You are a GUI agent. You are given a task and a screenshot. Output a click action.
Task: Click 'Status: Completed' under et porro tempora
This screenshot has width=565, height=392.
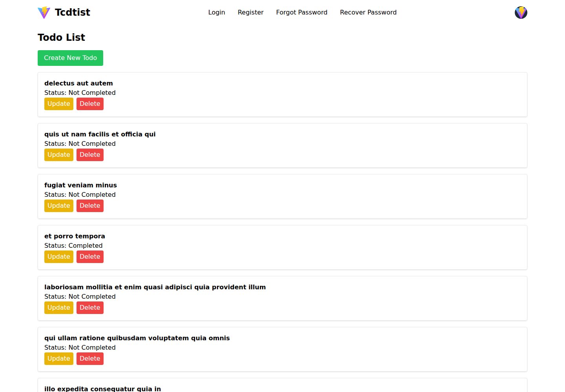click(73, 245)
